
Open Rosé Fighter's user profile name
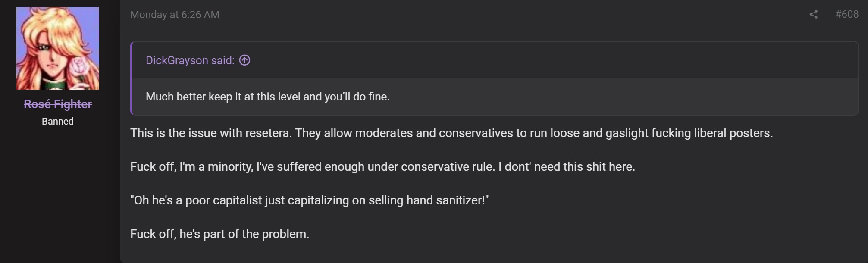coord(58,104)
